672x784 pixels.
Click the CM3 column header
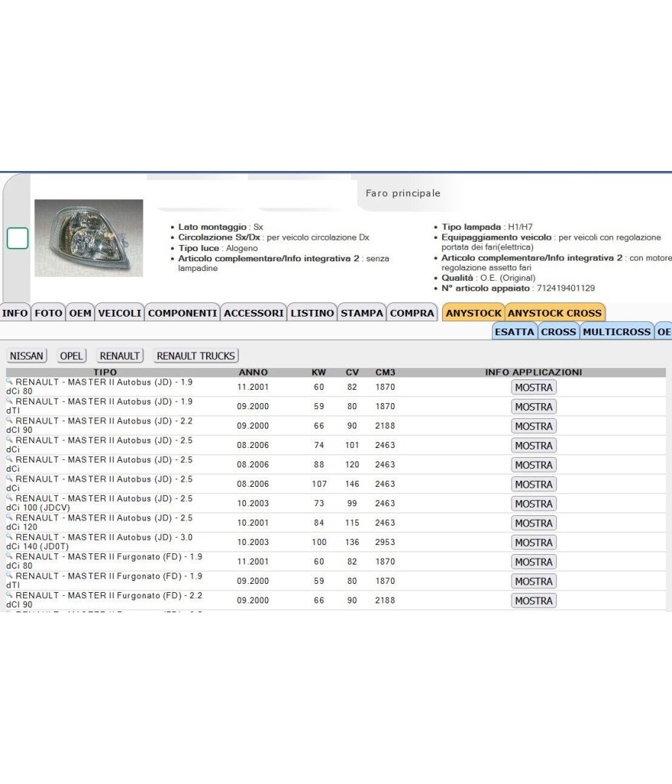(385, 373)
